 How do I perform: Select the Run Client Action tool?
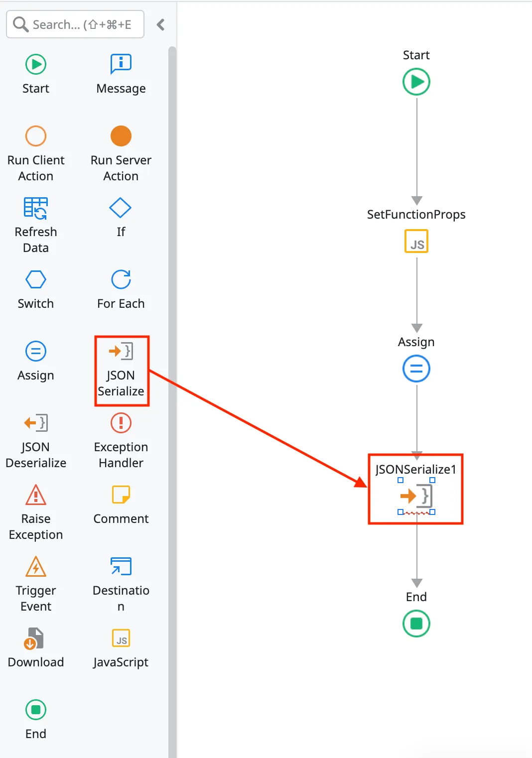(x=35, y=136)
